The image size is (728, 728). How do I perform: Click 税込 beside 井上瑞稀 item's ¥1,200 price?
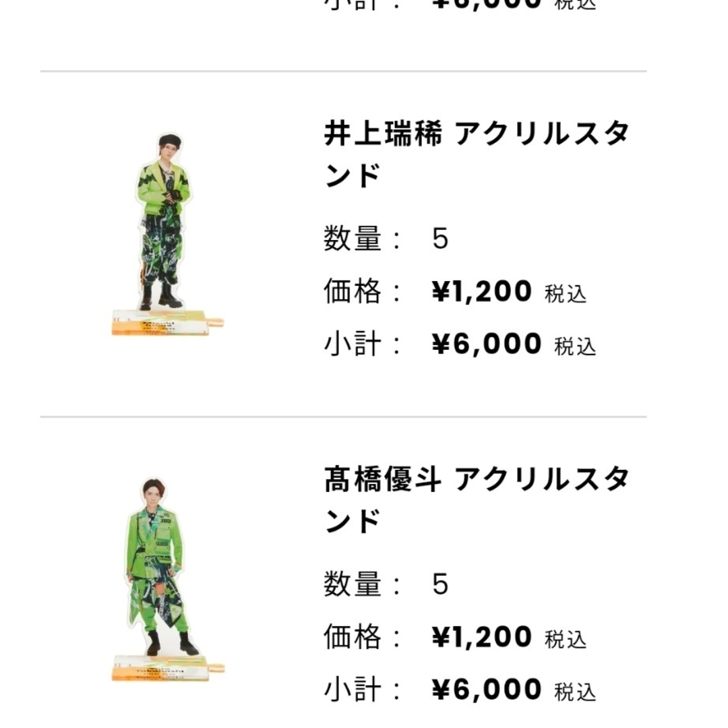(566, 294)
